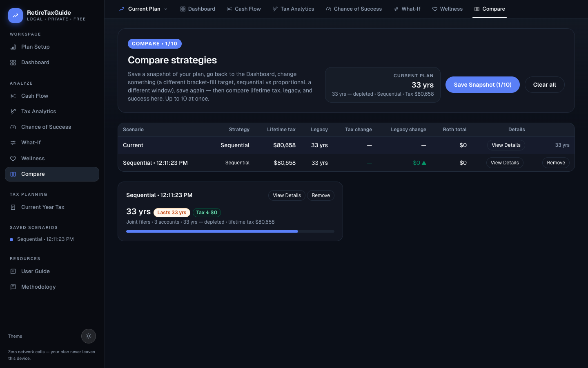The width and height of the screenshot is (588, 368).
Task: Click the User Guide icon
Action: tap(13, 272)
